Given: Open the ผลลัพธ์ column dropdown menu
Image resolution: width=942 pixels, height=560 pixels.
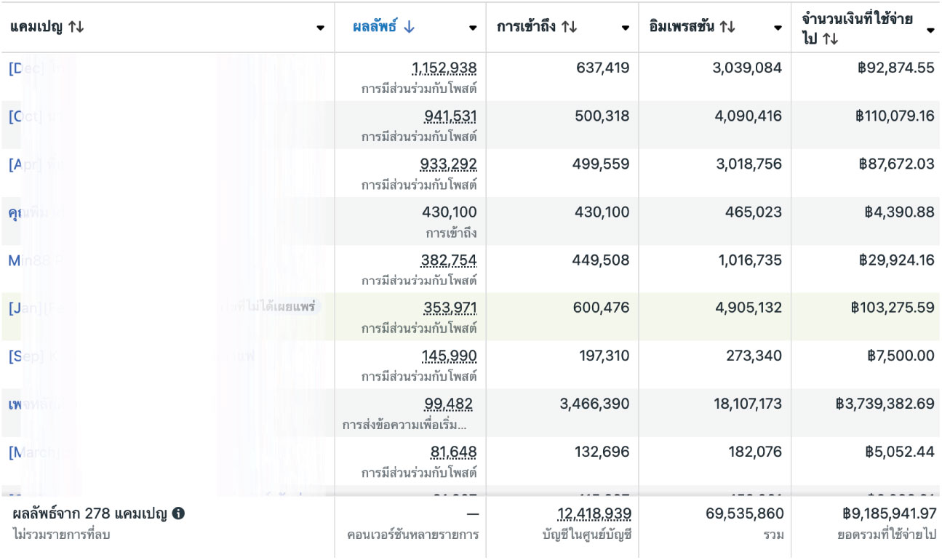Looking at the screenshot, I should [x=473, y=28].
